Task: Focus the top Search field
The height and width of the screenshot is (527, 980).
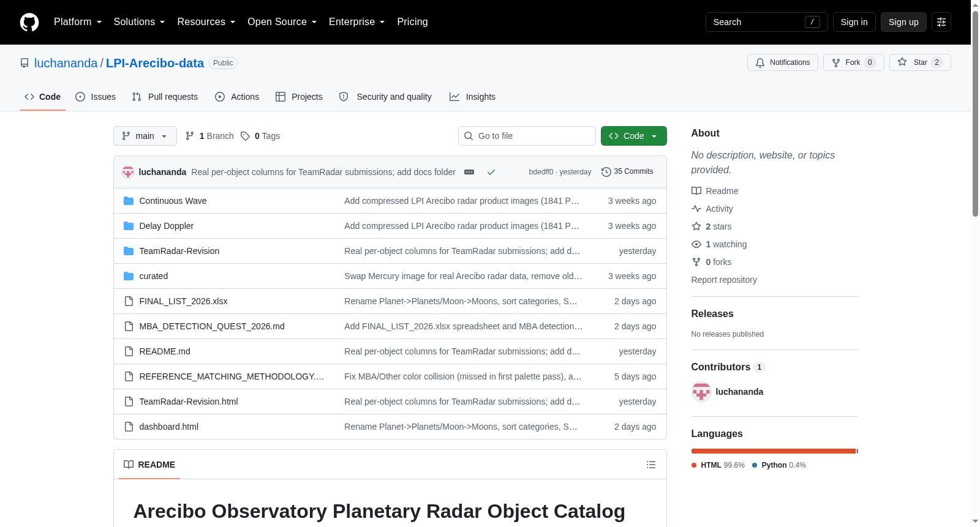Action: click(766, 22)
